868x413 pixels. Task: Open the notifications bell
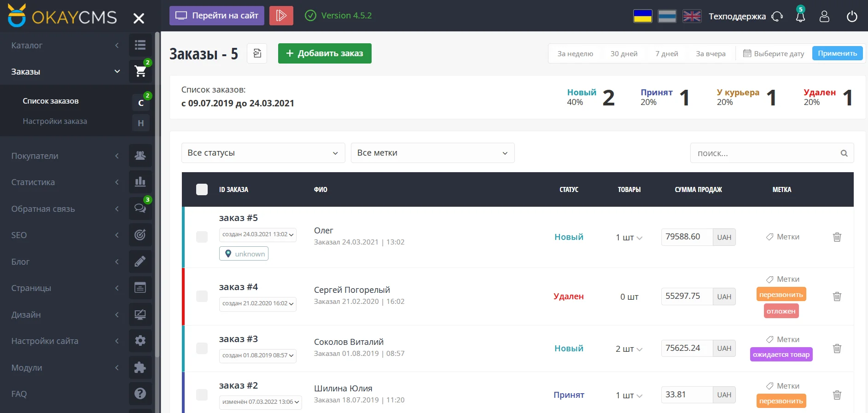point(800,16)
